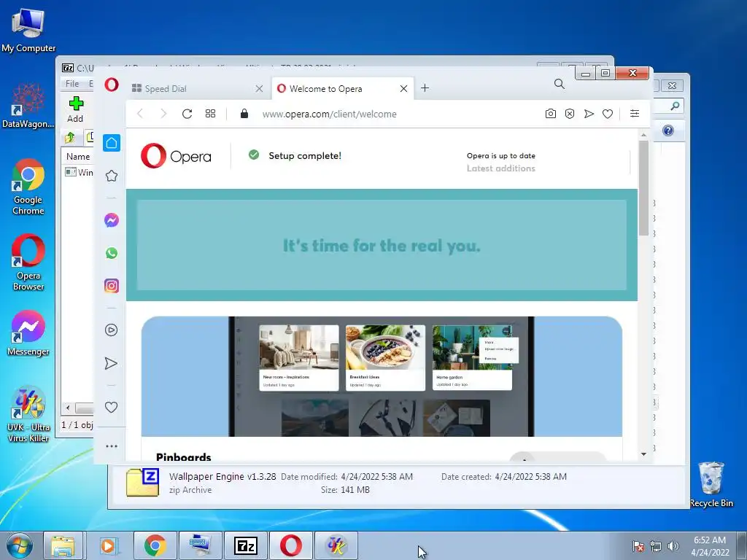
Task: Open UVK Ultra Virus Killer shortcut
Action: pyautogui.click(x=28, y=414)
